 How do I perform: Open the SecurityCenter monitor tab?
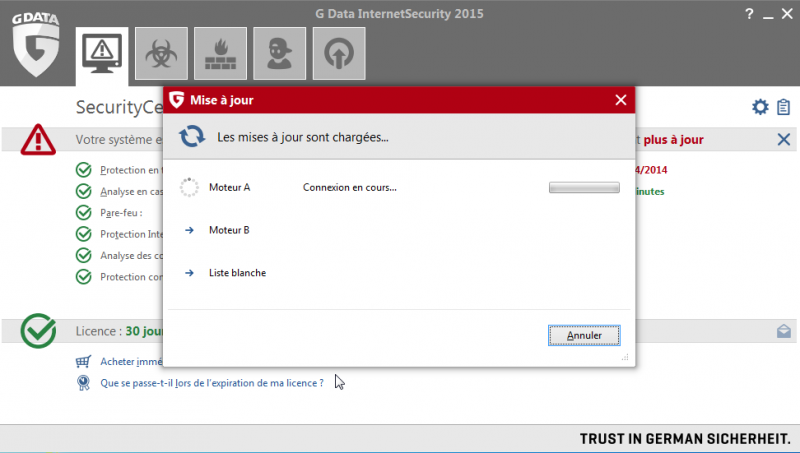102,55
